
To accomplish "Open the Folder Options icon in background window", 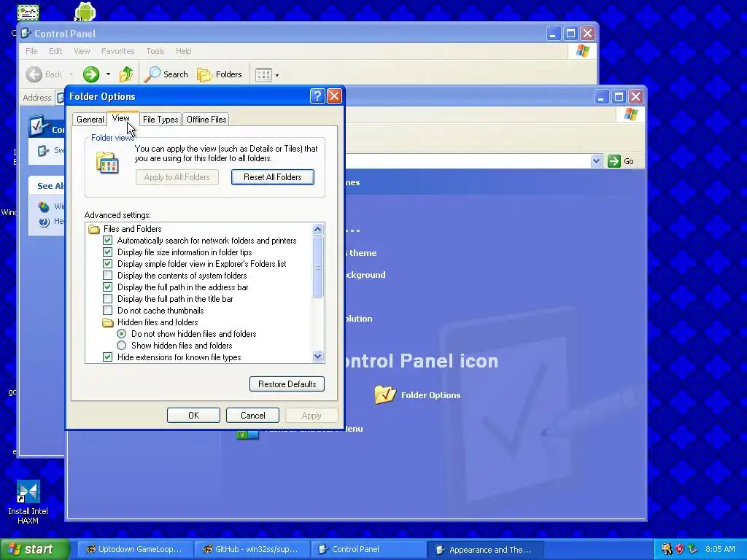I will [385, 394].
